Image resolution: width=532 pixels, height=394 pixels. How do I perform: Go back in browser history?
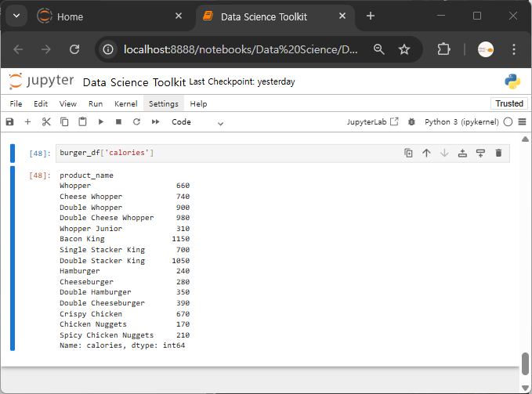18,49
